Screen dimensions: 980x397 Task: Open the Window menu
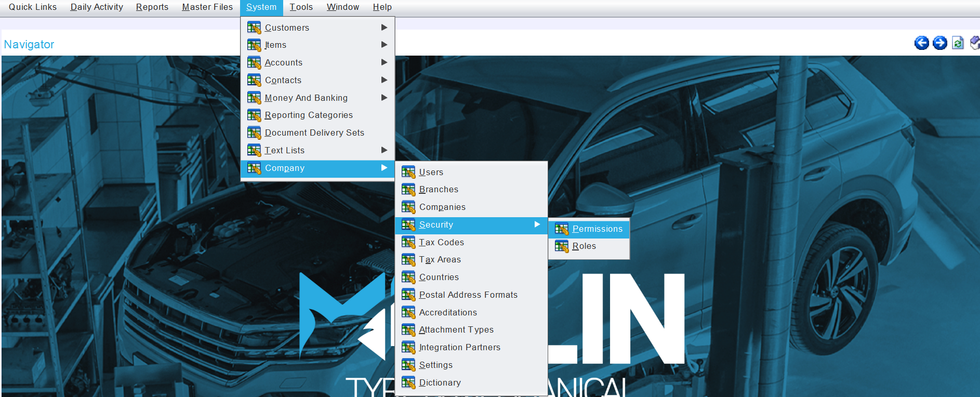[x=343, y=7]
